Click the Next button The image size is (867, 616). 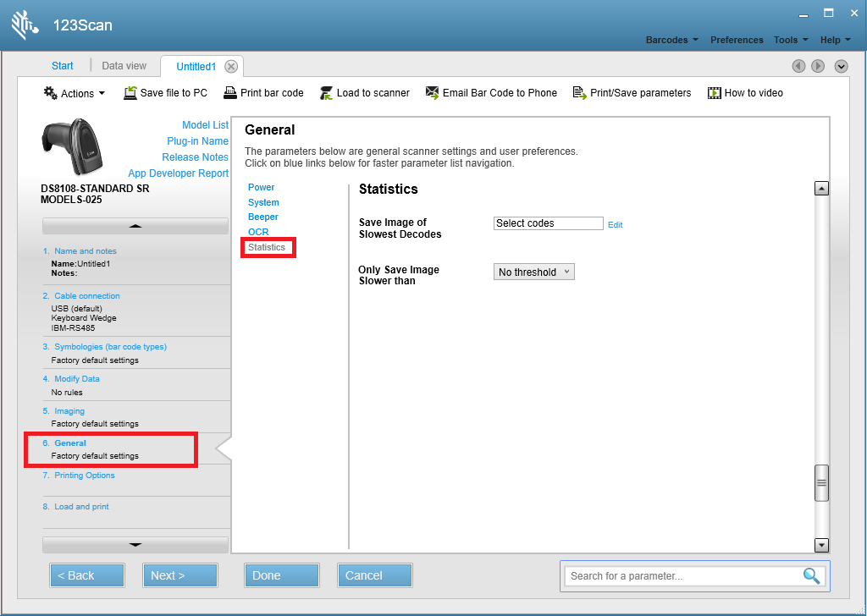(x=179, y=575)
